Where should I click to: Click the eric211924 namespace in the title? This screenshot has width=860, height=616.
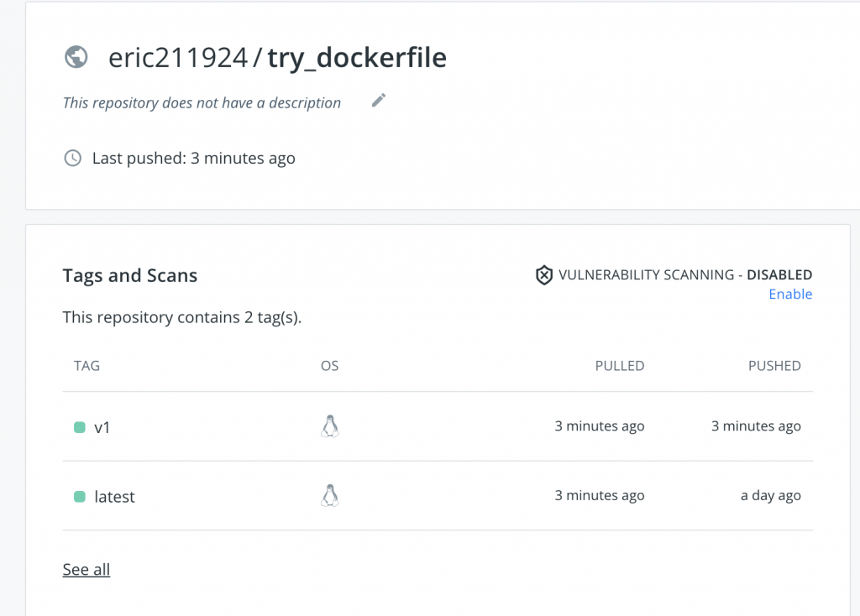coord(178,57)
